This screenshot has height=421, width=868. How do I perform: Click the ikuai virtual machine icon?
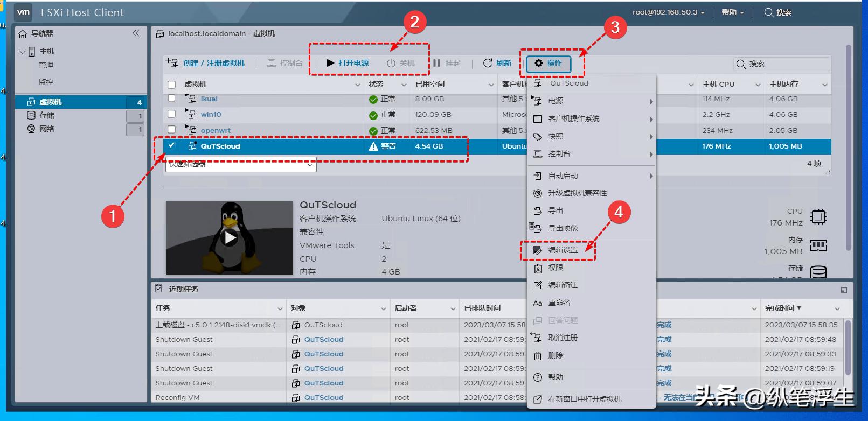click(x=191, y=99)
